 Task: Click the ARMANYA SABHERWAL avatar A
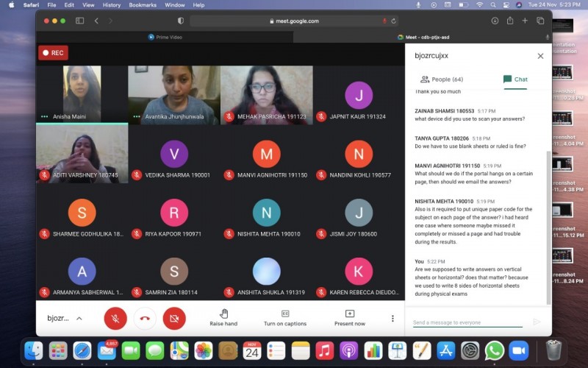(82, 271)
